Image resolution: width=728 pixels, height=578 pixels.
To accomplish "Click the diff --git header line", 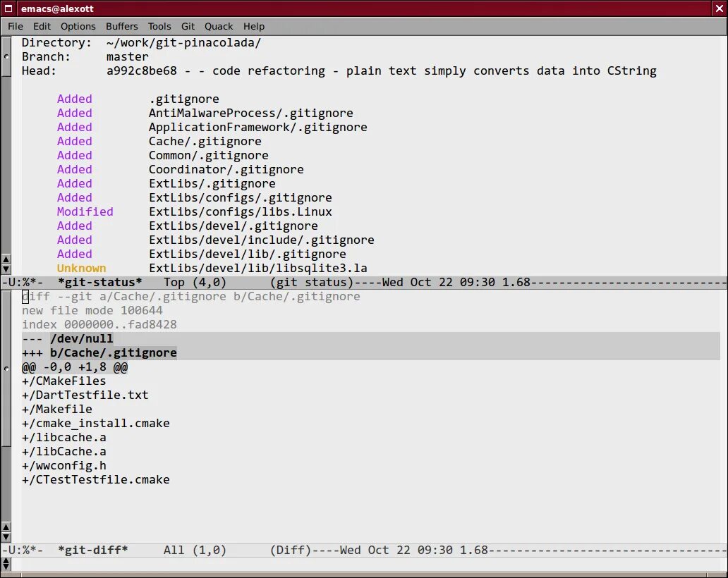I will pyautogui.click(x=191, y=297).
